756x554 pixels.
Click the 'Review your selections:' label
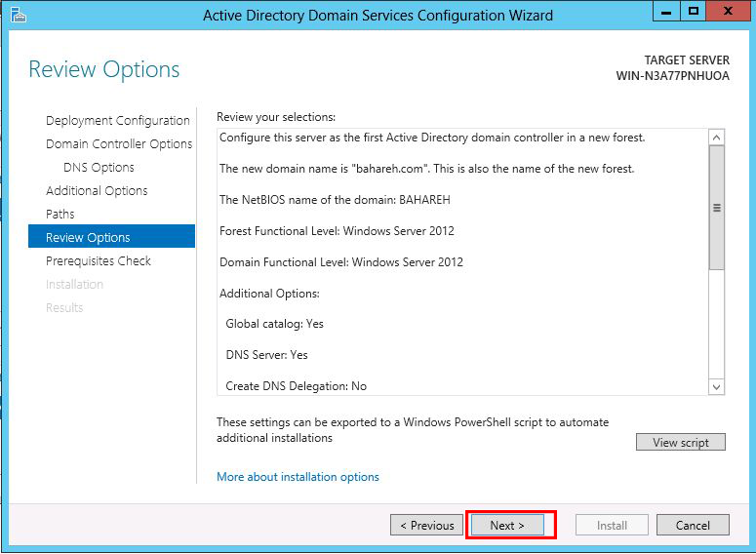(276, 117)
